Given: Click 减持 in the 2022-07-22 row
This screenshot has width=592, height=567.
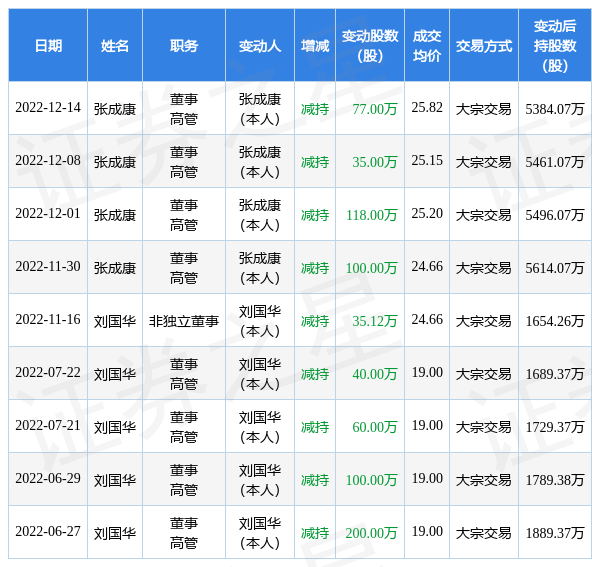Looking at the screenshot, I should tap(315, 374).
